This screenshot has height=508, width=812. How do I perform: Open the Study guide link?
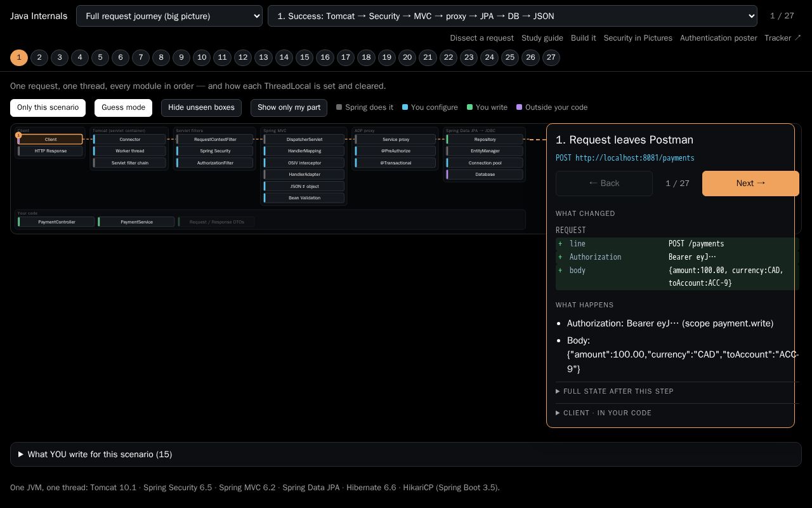[542, 38]
